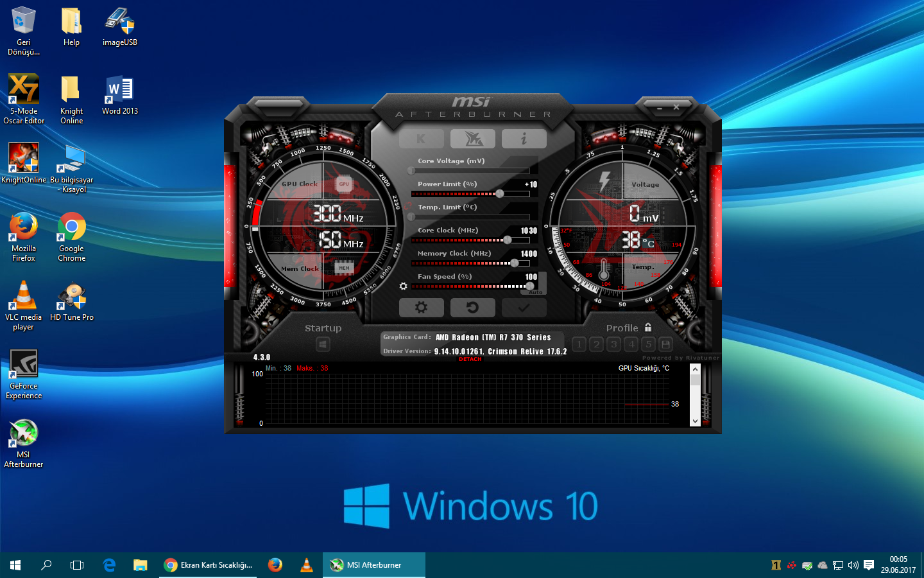Open Afterburner settings with the gear button
924x578 pixels.
421,308
